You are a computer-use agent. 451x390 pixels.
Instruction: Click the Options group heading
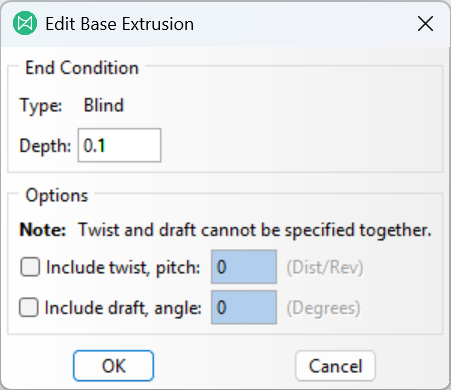[57, 195]
